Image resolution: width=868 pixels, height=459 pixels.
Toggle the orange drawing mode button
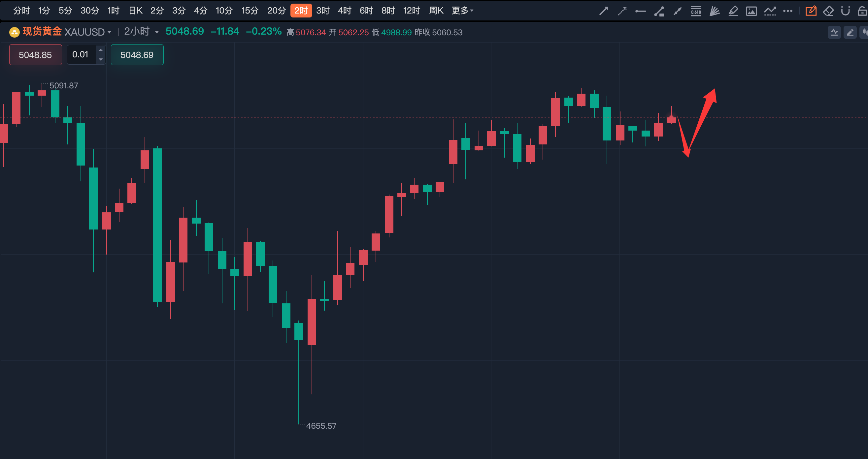(811, 11)
